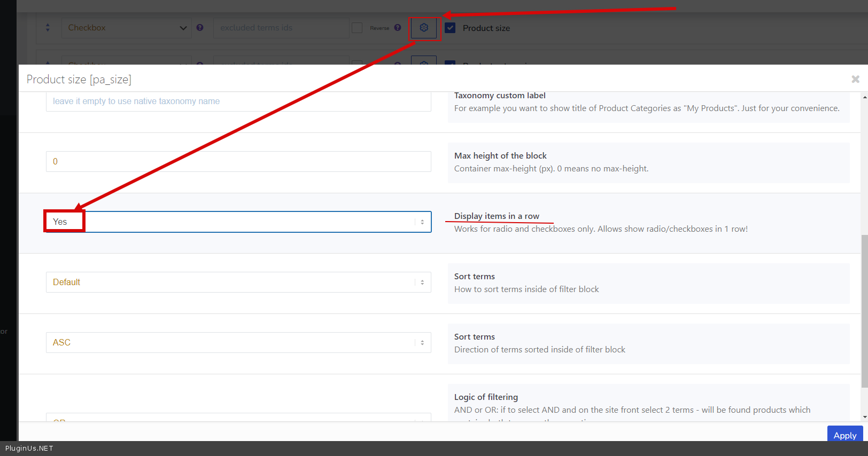Close the Product size [pa_size] popup
Screen dimensions: 868x456
(855, 79)
